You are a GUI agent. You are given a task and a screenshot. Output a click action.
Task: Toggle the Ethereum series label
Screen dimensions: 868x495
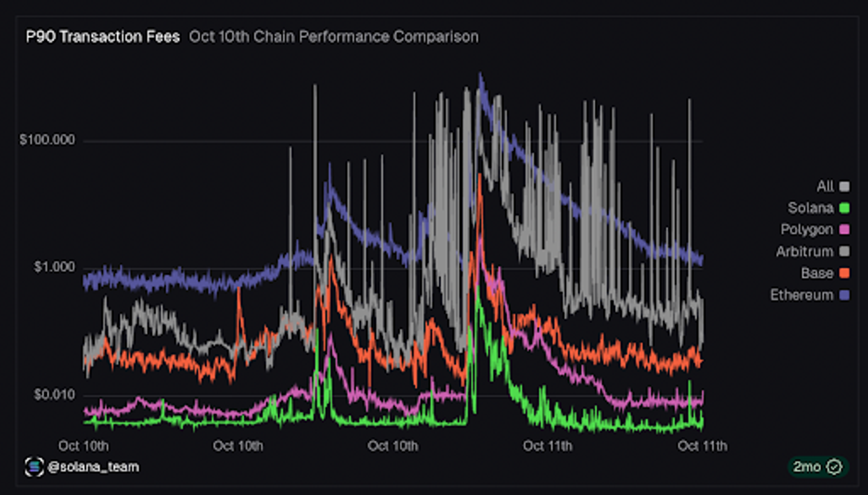click(x=802, y=295)
